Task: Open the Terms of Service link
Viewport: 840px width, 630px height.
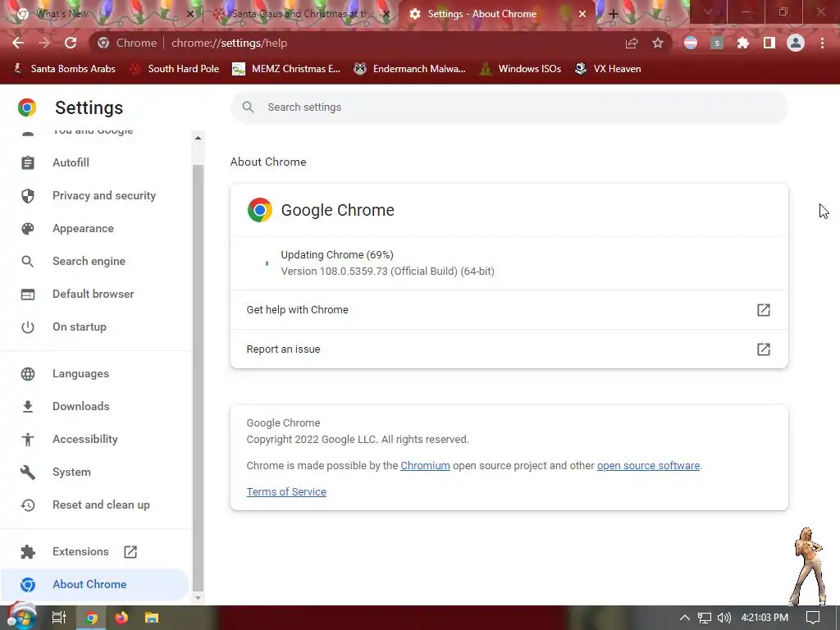Action: (286, 492)
